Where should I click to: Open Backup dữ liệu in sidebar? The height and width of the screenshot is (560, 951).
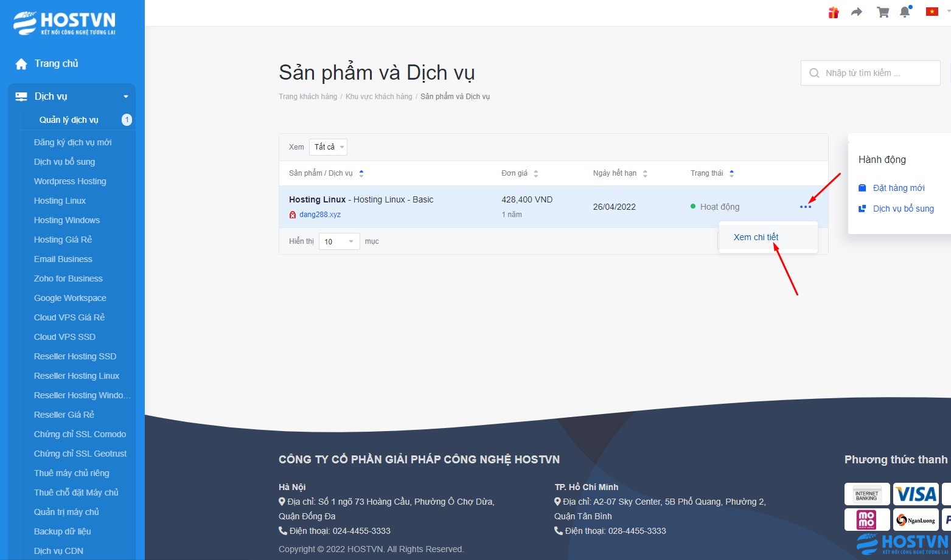point(63,531)
